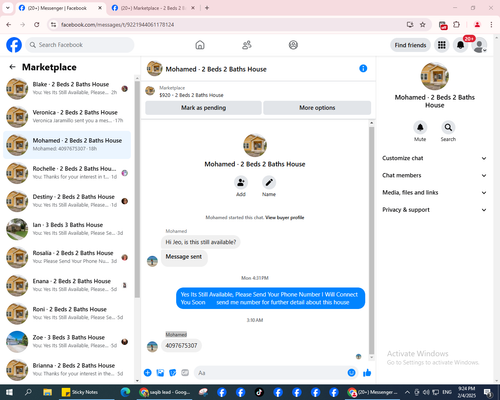Viewport: 500px width, 400px height.
Task: Search within the conversation
Action: [448, 127]
